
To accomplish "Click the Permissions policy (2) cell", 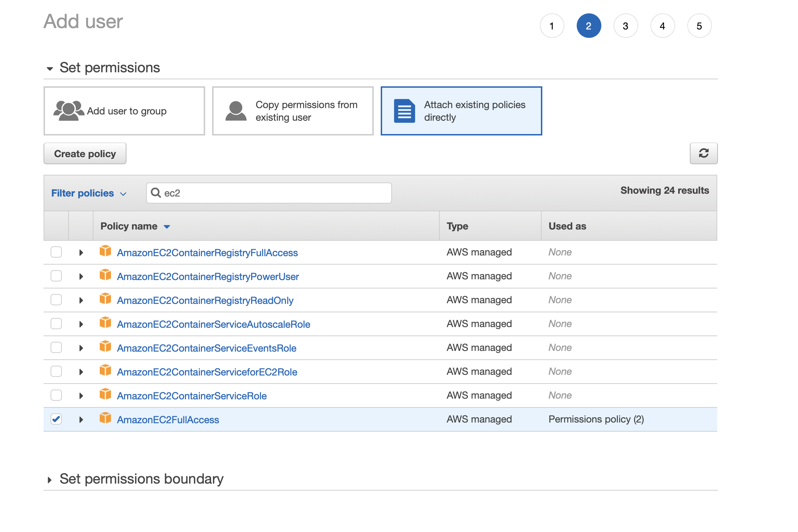I will pyautogui.click(x=596, y=419).
